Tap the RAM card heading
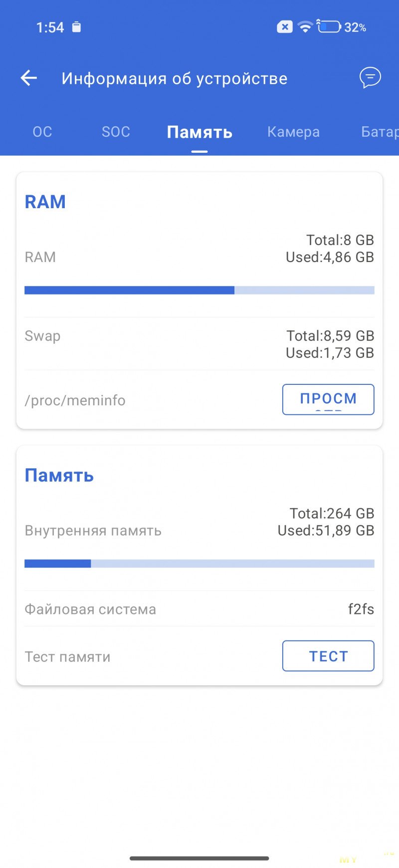Screen dimensions: 399x868 tap(45, 202)
